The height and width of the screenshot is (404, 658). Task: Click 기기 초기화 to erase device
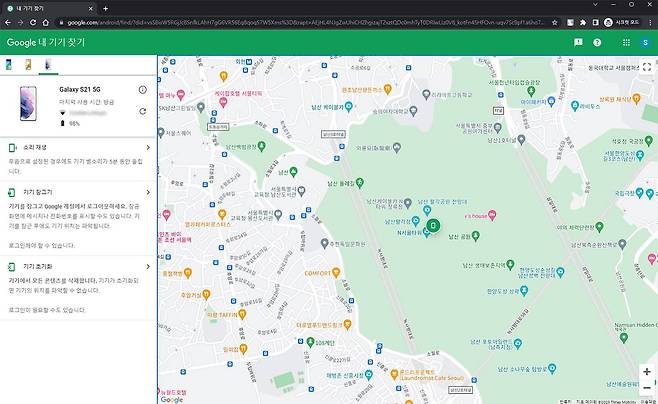coord(38,267)
